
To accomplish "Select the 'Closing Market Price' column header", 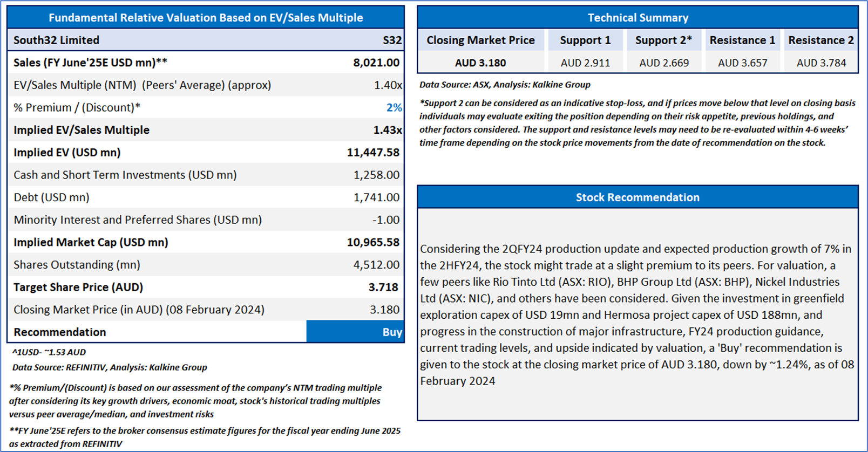I will coord(480,40).
